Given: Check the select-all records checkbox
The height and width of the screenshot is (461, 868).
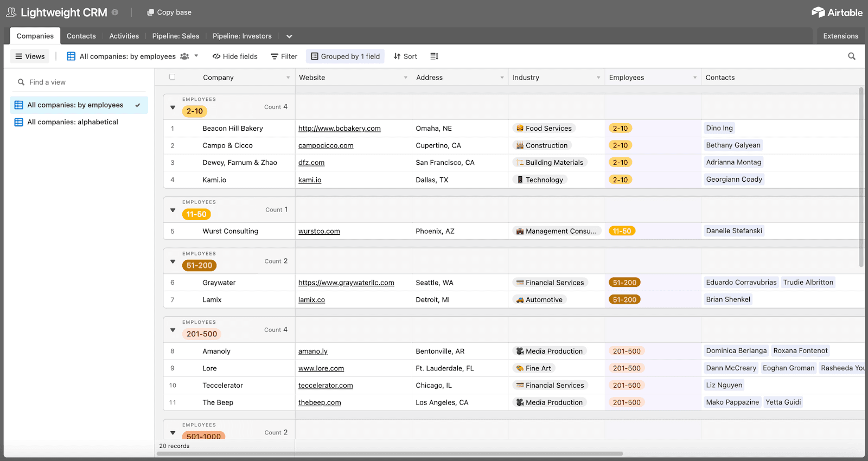Looking at the screenshot, I should pos(173,77).
